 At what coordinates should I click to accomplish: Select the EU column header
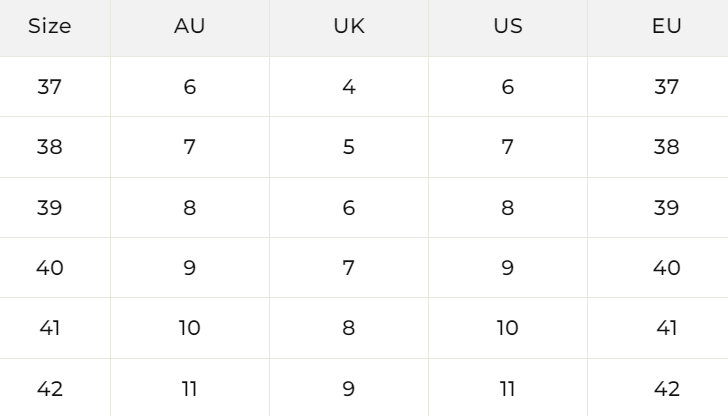tap(667, 27)
